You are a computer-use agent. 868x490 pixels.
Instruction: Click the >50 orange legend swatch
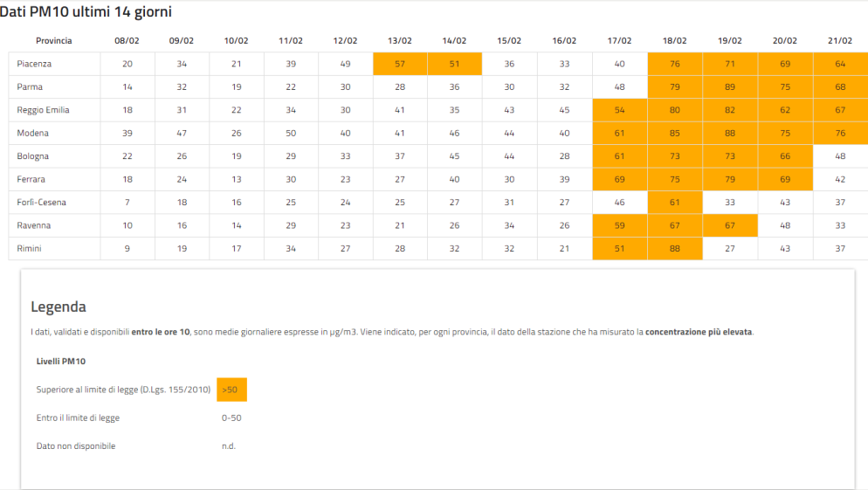231,390
